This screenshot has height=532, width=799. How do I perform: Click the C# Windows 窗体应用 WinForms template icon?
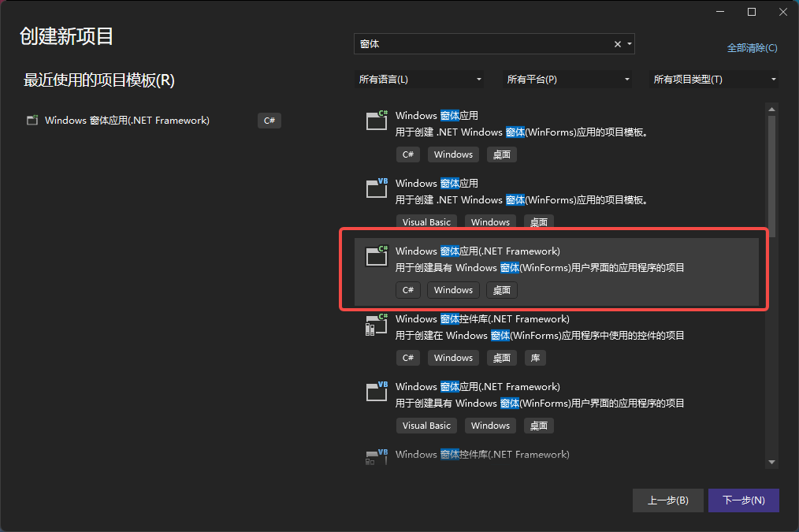(x=377, y=121)
